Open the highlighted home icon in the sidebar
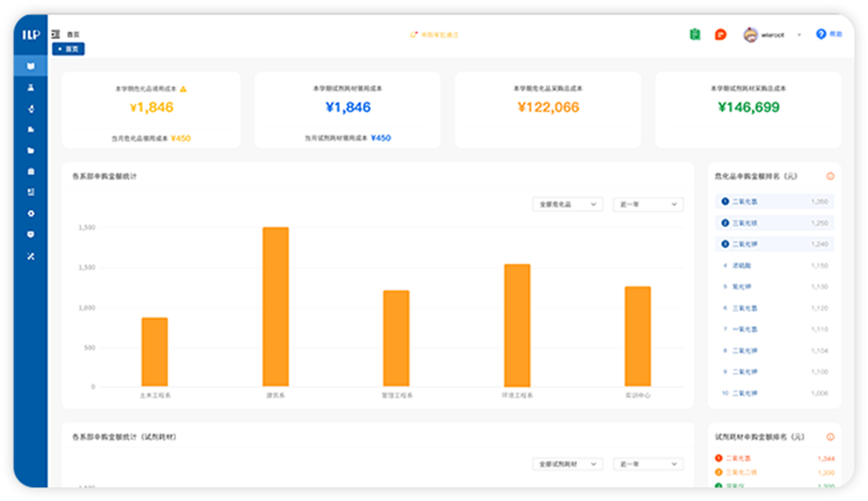This screenshot has height=501, width=868. coord(31,66)
